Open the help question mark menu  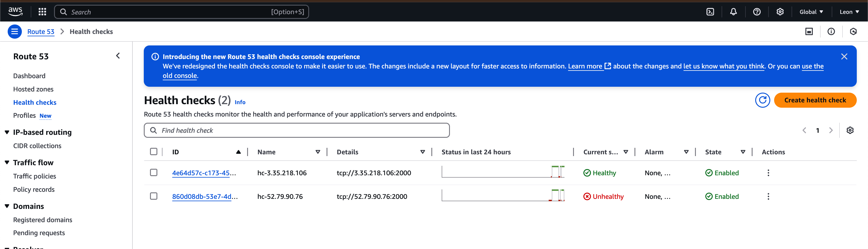point(756,12)
